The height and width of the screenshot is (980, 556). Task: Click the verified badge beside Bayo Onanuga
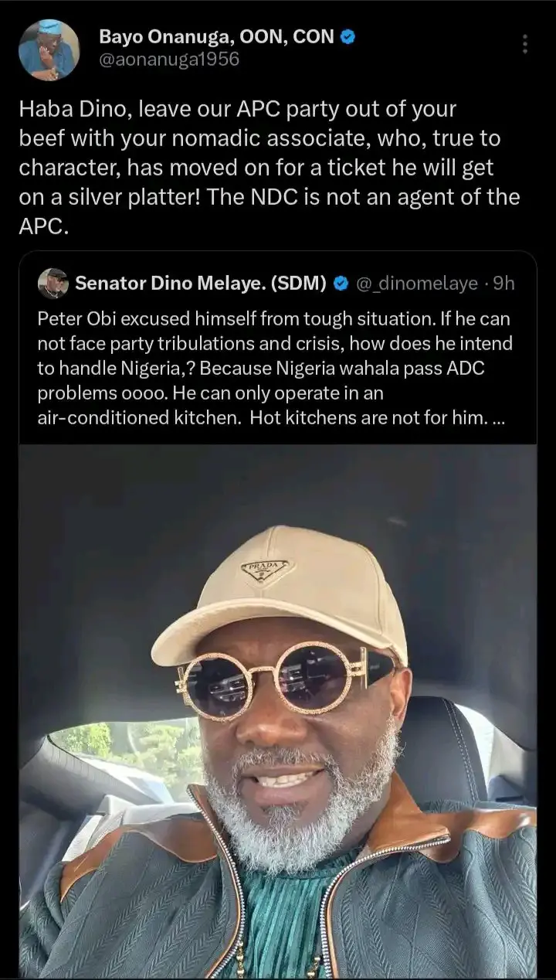(x=348, y=36)
